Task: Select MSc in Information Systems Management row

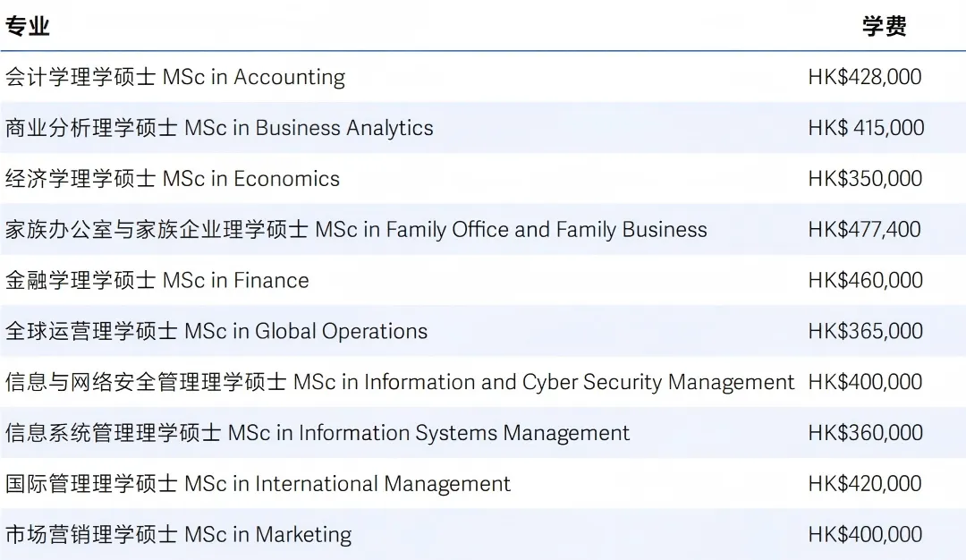Action: (x=483, y=432)
